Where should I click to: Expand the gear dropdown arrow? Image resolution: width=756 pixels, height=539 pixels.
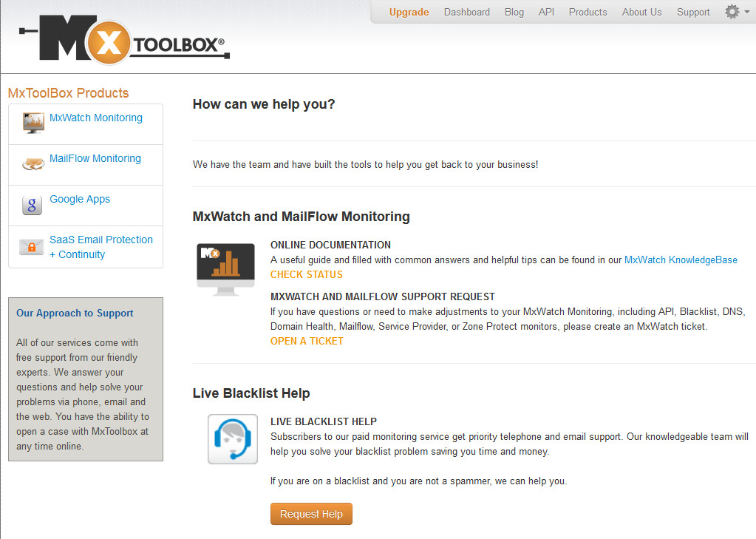click(747, 12)
